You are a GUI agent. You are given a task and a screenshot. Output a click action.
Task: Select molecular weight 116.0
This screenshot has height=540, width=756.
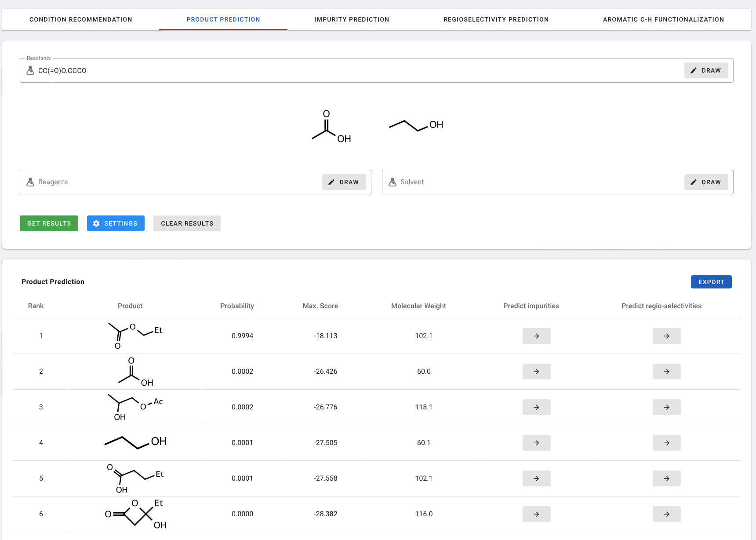(x=424, y=514)
